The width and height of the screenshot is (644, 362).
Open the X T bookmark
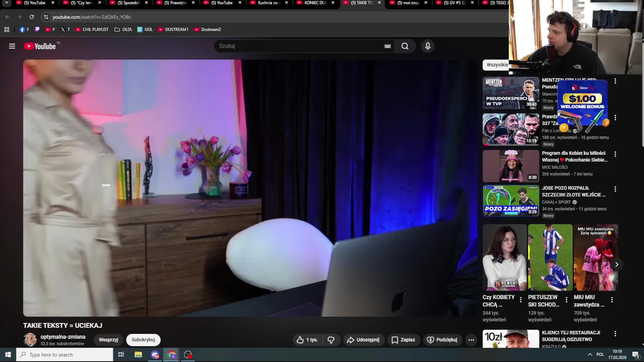click(65, 30)
